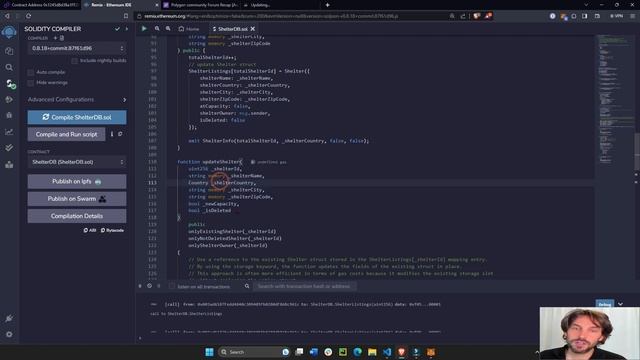
Task: Open the Windows Start menu
Action: click(x=209, y=352)
